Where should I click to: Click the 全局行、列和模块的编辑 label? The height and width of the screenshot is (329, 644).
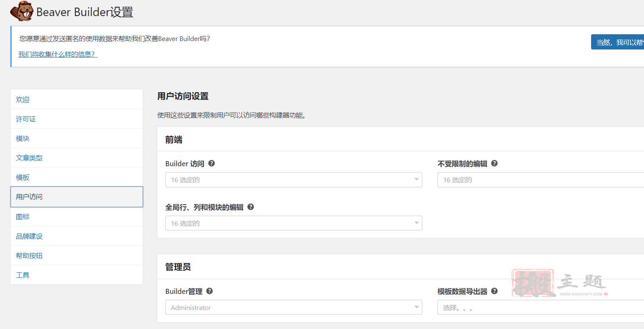pyautogui.click(x=204, y=207)
